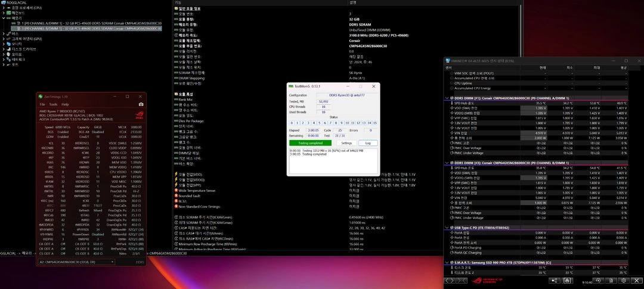
Task: Click the DDR5 Ryzen3D @ anta777 configuration field
Action: tap(346, 95)
